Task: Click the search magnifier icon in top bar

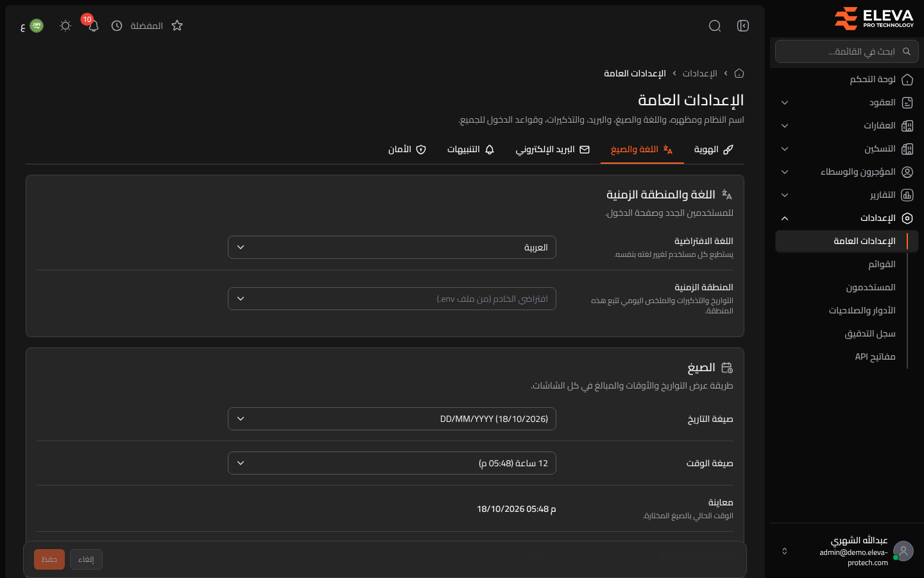Action: [x=715, y=26]
